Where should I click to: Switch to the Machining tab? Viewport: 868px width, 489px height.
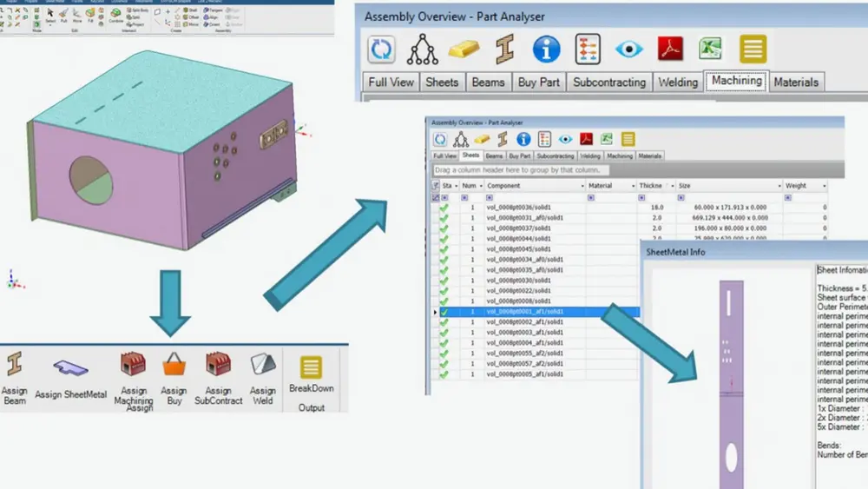click(x=736, y=82)
